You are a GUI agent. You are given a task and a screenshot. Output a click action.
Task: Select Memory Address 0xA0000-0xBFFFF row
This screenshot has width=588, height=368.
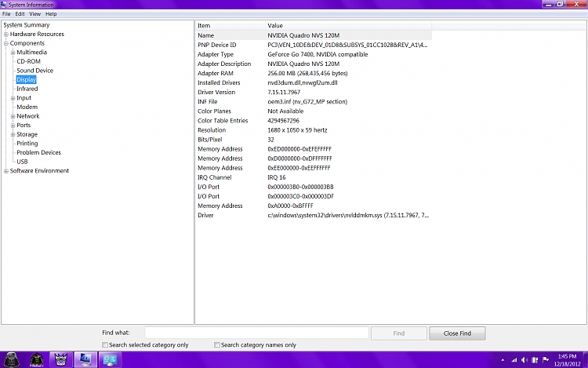click(314, 206)
